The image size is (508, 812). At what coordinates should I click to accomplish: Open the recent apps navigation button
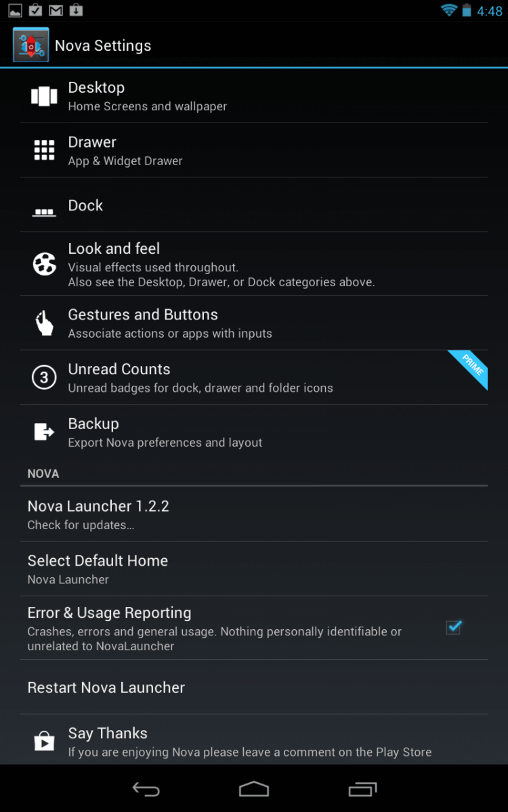(362, 789)
